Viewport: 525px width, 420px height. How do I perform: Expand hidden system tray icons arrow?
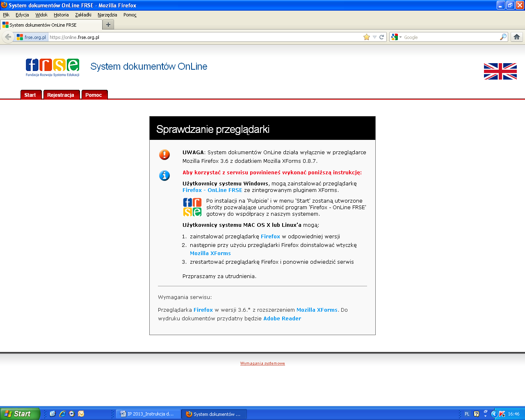494,414
